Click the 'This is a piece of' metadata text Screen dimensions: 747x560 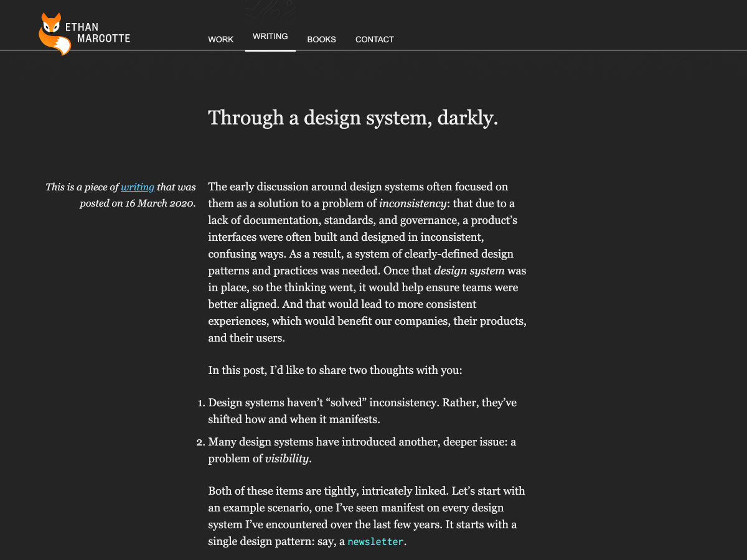82,187
